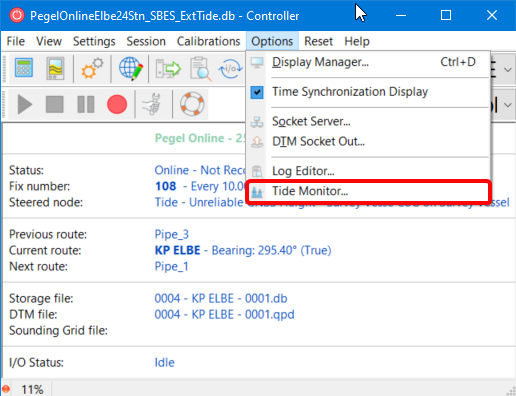Click the calculator-style panel icon
The image size is (516, 396).
pos(24,68)
